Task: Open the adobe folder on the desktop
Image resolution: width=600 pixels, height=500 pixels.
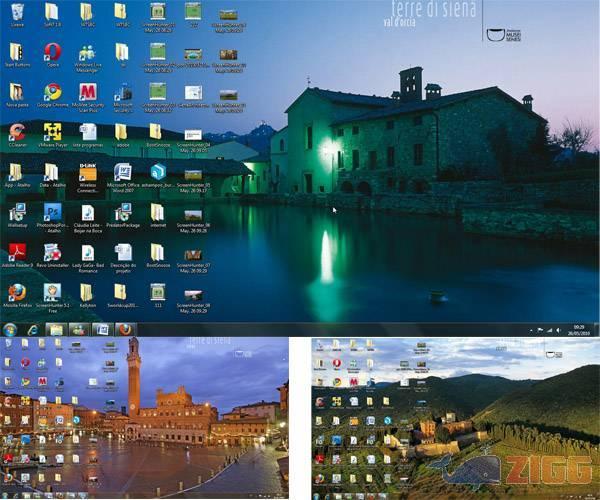Action: pyautogui.click(x=122, y=132)
